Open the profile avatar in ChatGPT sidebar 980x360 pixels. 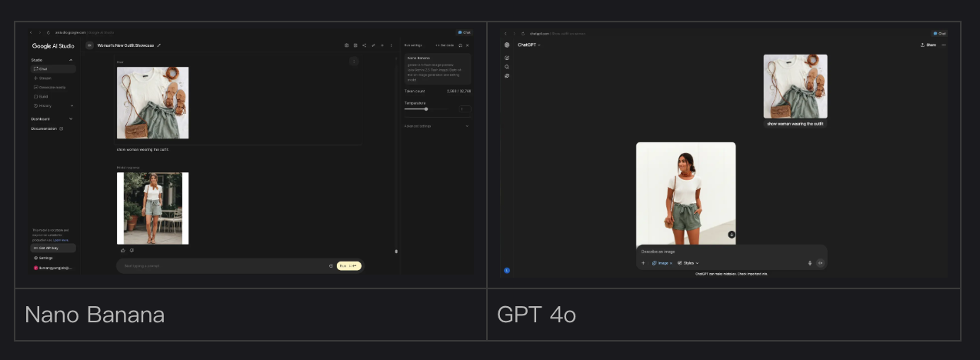507,270
